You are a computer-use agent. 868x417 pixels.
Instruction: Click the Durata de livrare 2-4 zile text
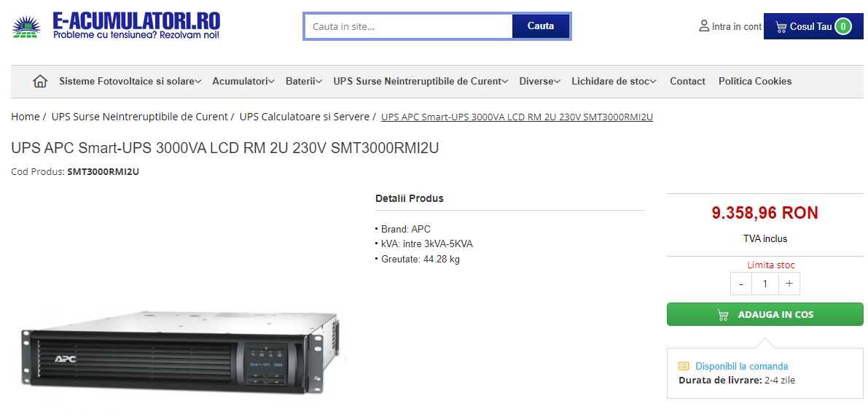737,381
